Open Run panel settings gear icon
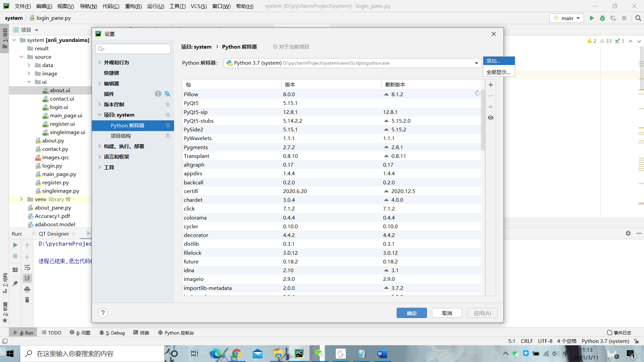The height and width of the screenshot is (362, 644). pos(628,233)
